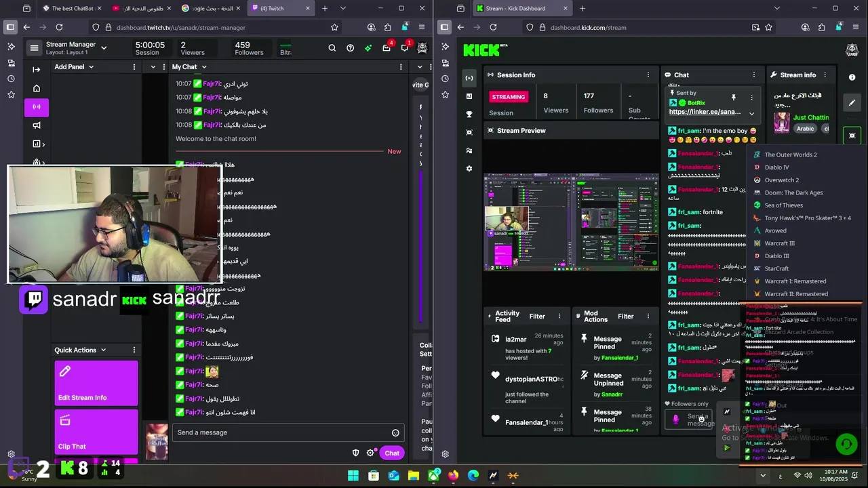Open Add Panel three-dot options
The image size is (868, 488).
click(x=134, y=67)
